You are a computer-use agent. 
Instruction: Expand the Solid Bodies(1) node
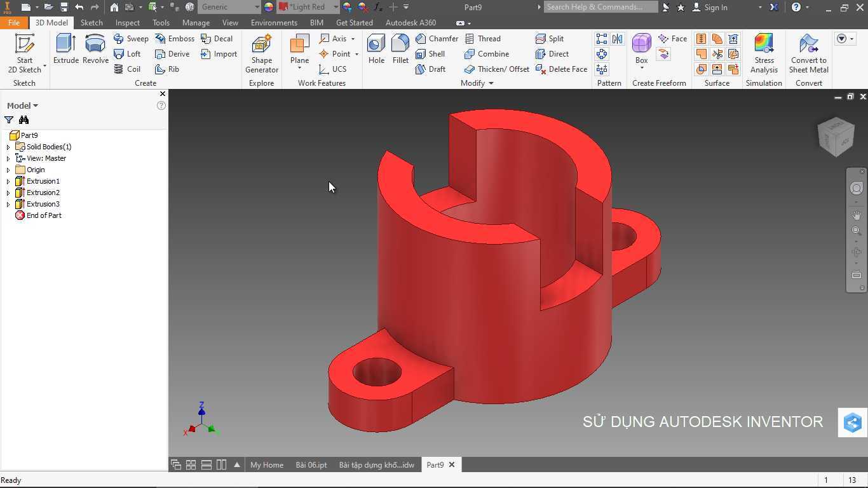(8, 147)
